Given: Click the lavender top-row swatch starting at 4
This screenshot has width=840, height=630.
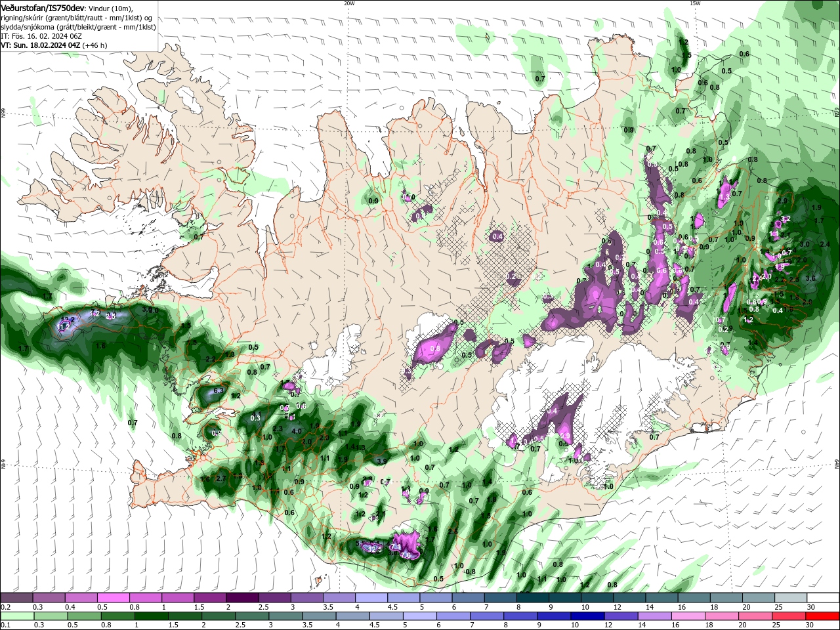Looking at the screenshot, I should tap(371, 598).
